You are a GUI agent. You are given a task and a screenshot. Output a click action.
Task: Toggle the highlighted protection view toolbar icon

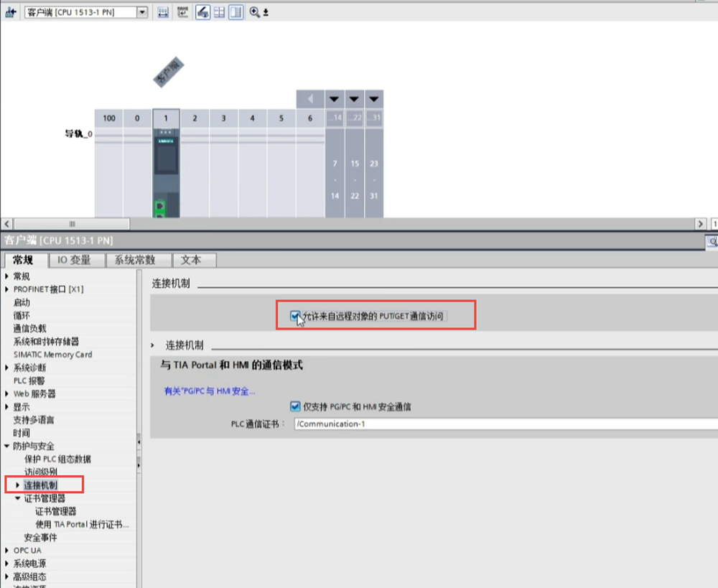pyautogui.click(x=202, y=12)
